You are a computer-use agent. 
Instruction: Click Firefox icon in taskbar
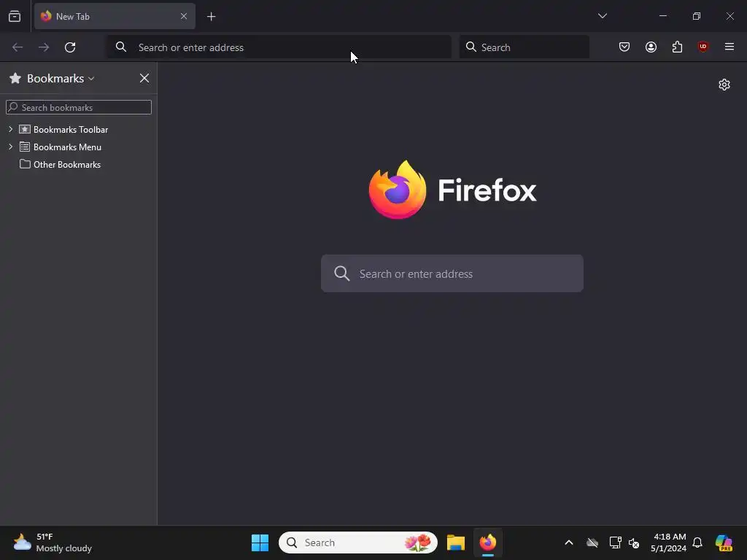488,542
